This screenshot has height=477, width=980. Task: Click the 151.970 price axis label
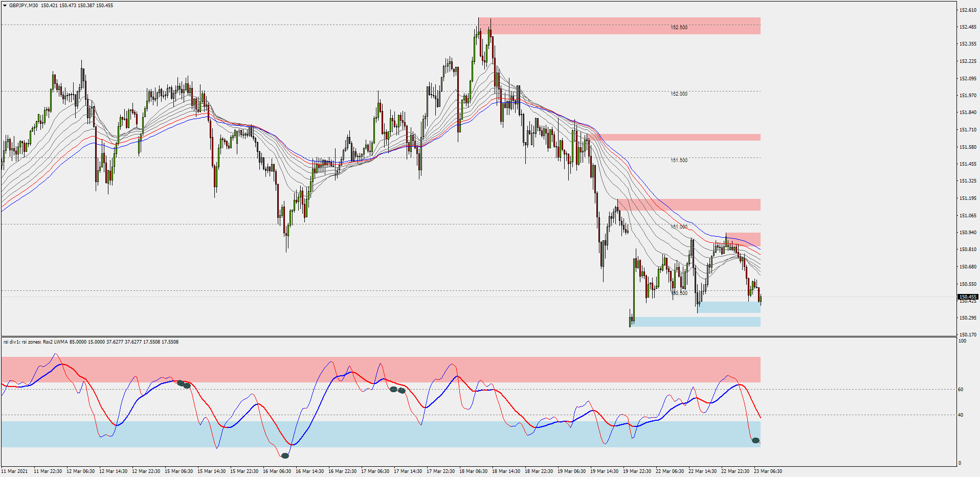[x=968, y=96]
